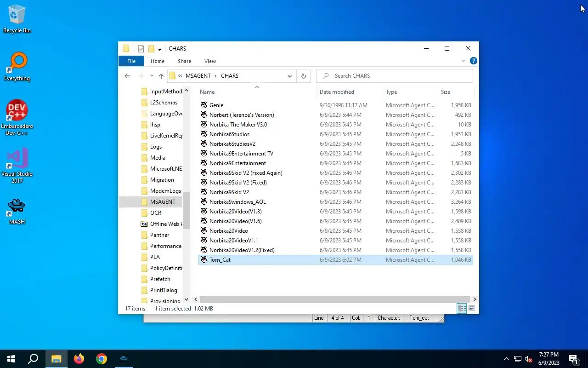Click the horizontal scrollbar in file list
Image resolution: width=588 pixels, height=368 pixels.
tap(335, 299)
